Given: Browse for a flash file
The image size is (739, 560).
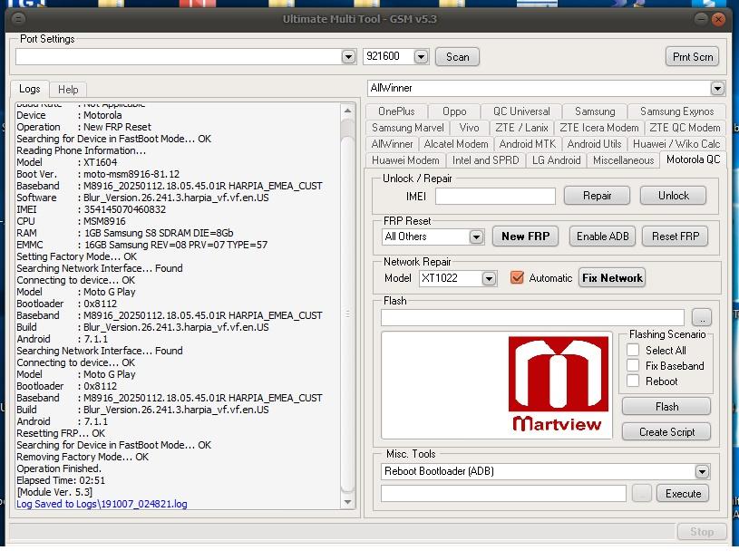Looking at the screenshot, I should coord(702,317).
